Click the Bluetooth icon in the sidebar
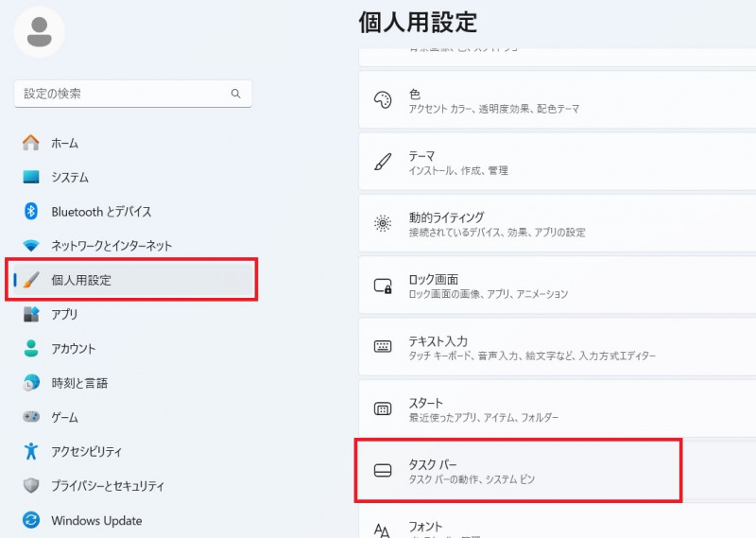This screenshot has height=538, width=756. pos(31,212)
